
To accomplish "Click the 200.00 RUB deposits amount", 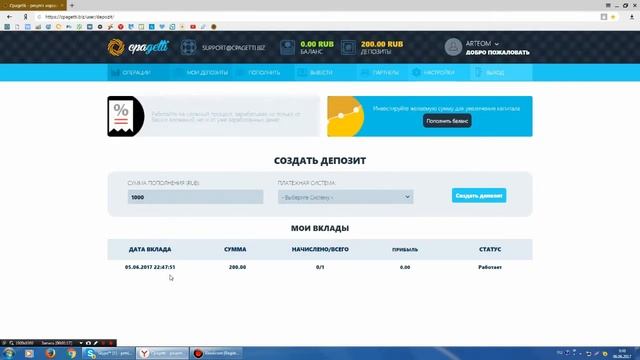I will tap(382, 44).
